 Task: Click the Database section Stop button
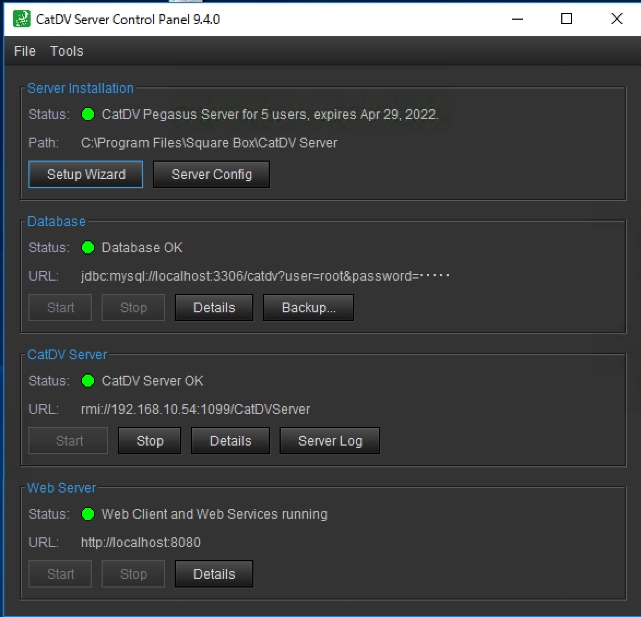click(x=133, y=307)
